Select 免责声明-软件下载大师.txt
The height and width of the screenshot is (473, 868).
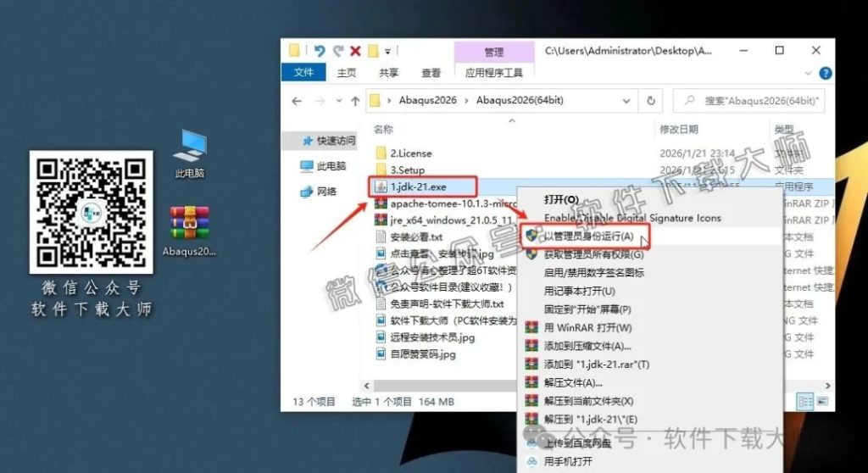440,303
